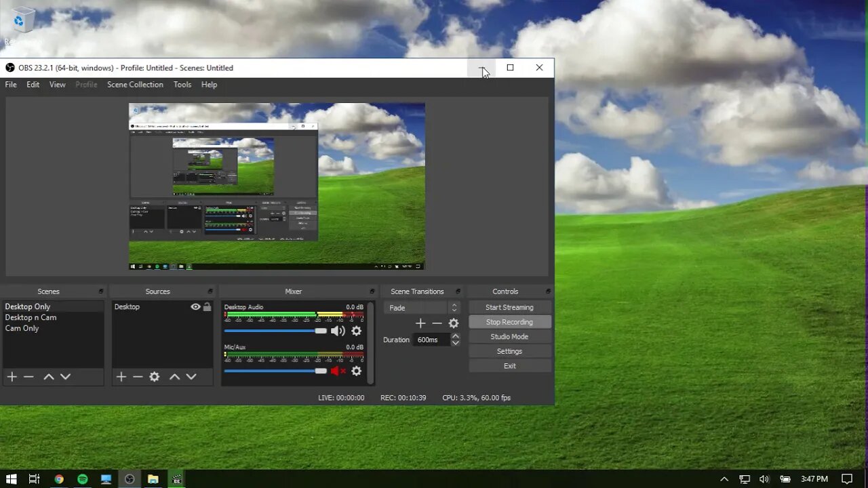Open the system tray volume control
This screenshot has width=868, height=488.
[764, 479]
